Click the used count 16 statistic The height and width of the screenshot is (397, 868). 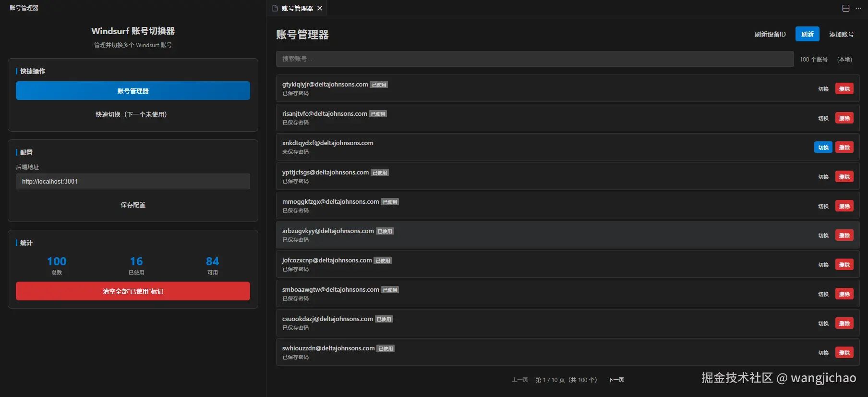coord(136,261)
